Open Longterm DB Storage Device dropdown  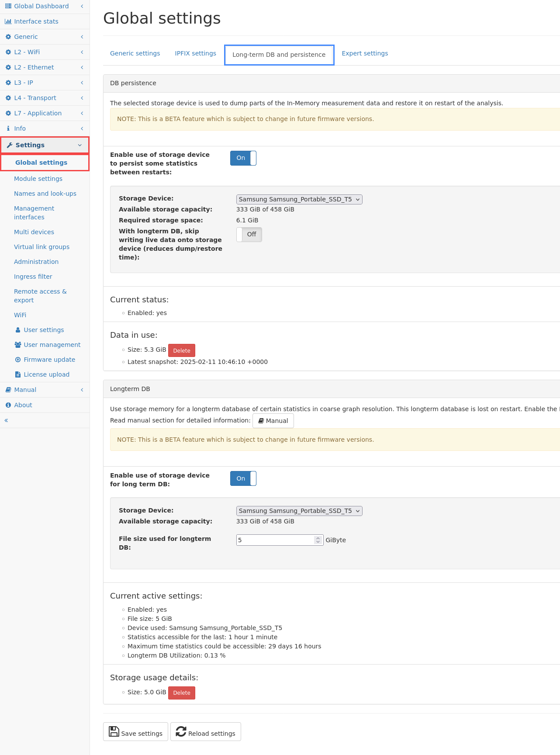(x=299, y=511)
